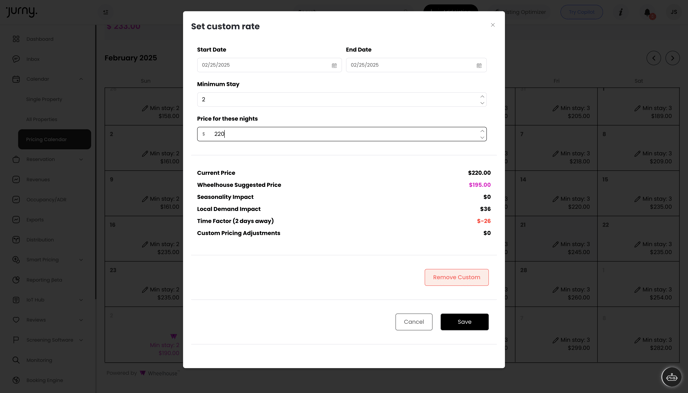Decrease price with down stepper arrow
The height and width of the screenshot is (393, 688).
tap(482, 138)
